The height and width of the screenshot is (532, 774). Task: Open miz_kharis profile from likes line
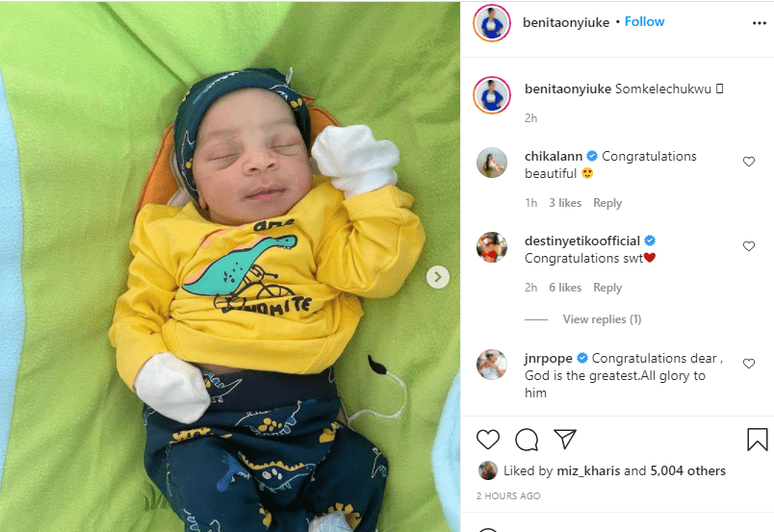point(588,470)
